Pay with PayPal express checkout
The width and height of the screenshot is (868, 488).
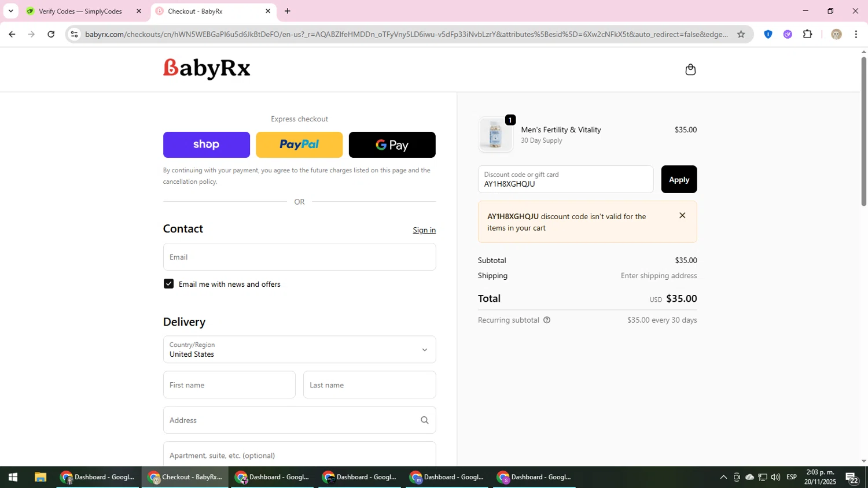(x=299, y=145)
